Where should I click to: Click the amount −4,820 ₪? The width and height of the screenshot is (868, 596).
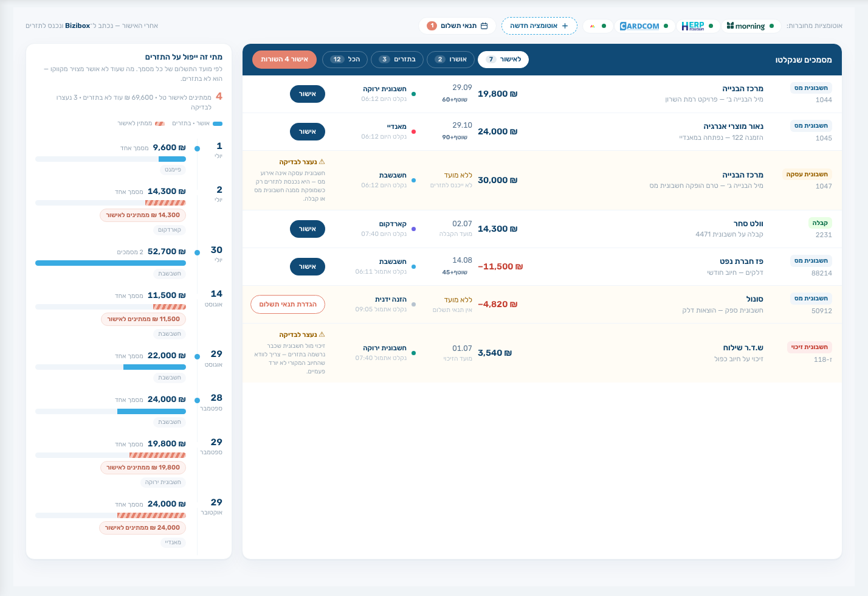[498, 305]
